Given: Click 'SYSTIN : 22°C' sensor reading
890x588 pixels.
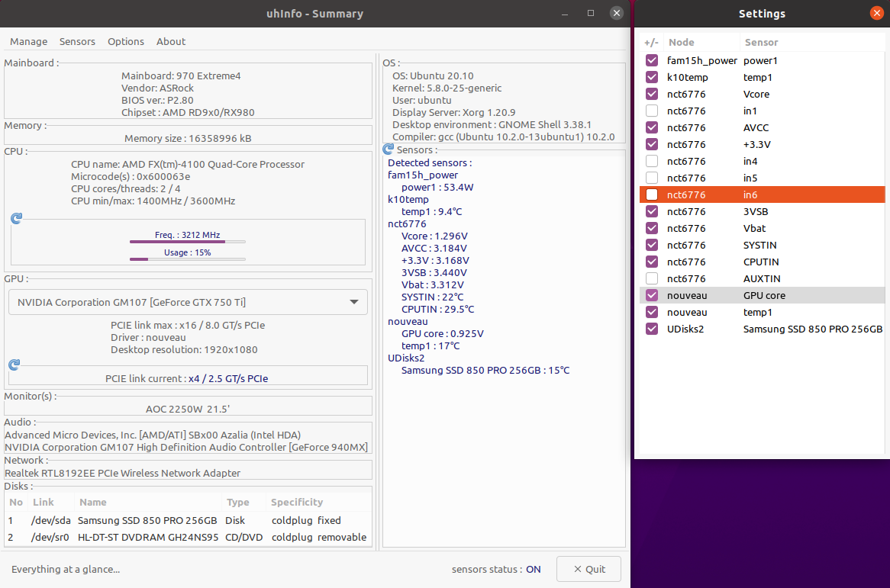Looking at the screenshot, I should tap(433, 297).
